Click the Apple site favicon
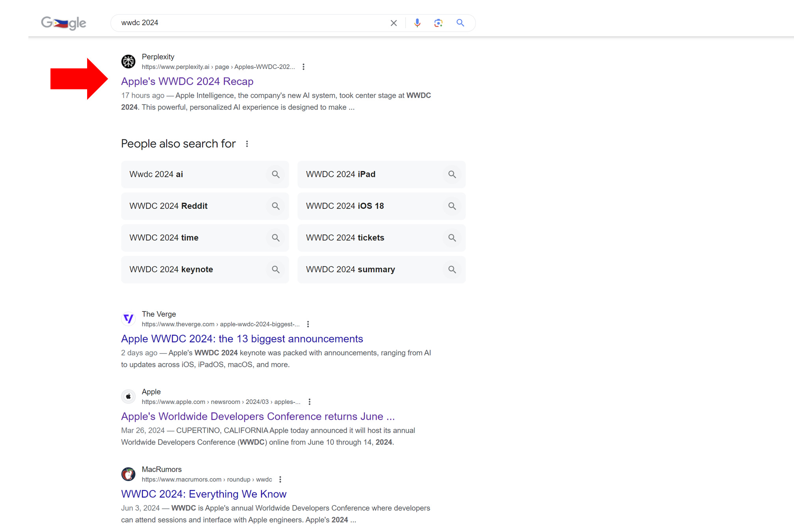The image size is (794, 532). pyautogui.click(x=128, y=396)
